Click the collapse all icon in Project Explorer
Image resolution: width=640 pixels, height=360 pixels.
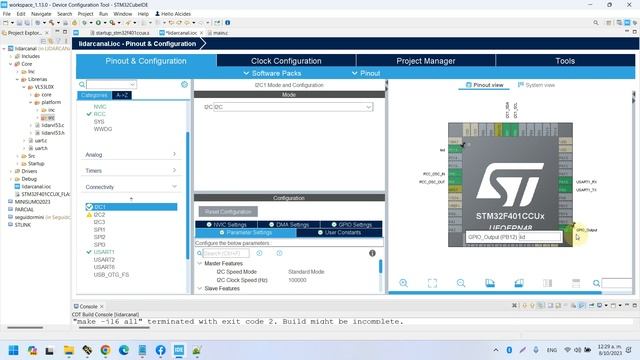[x=43, y=41]
